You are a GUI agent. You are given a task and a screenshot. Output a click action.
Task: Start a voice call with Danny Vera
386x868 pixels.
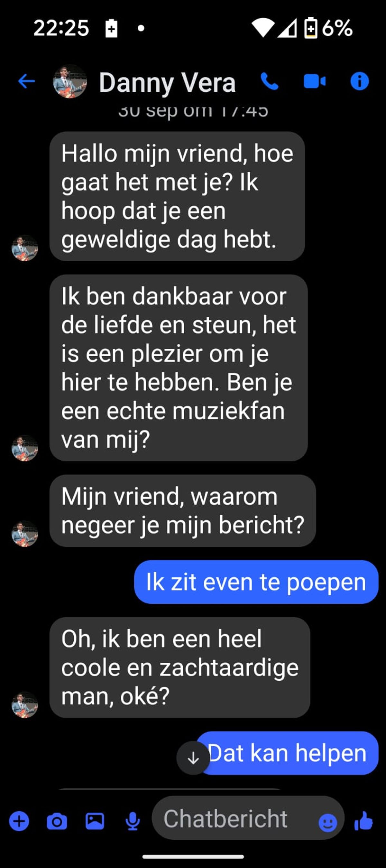270,81
